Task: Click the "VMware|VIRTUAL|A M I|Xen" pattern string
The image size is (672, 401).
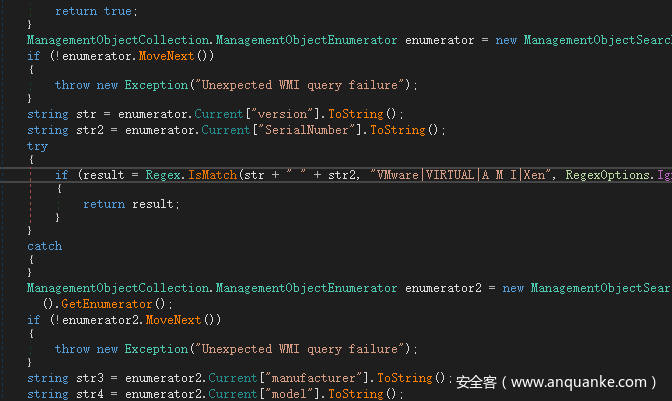Action: (463, 175)
